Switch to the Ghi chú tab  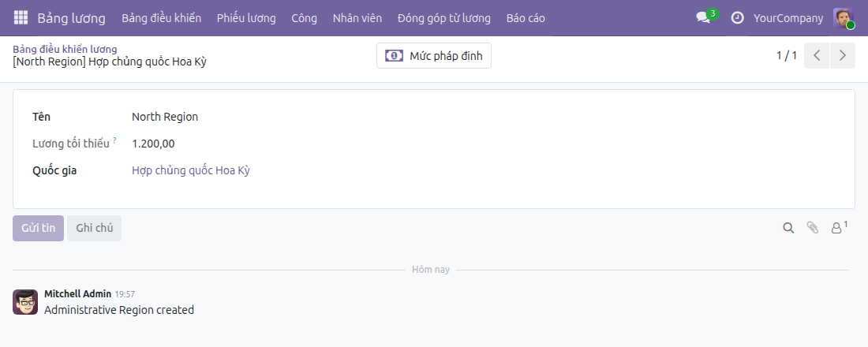[x=94, y=228]
